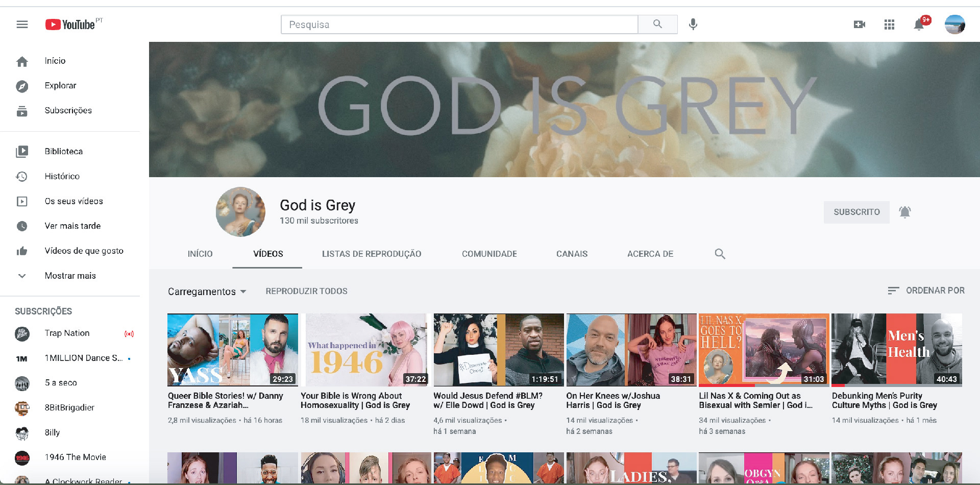This screenshot has height=485, width=980.
Task: Open the hamburger guide menu
Action: coord(22,25)
